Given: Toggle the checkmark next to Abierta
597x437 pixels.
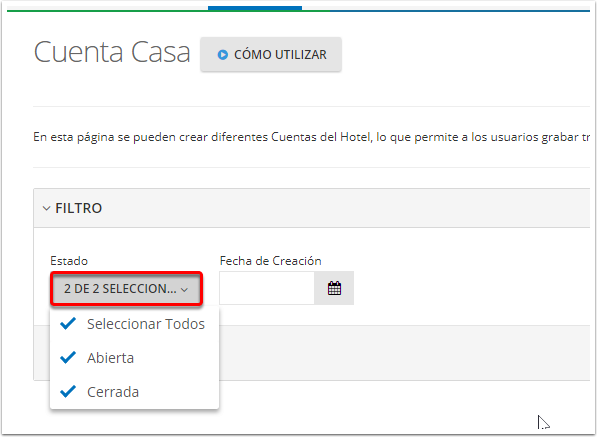Looking at the screenshot, I should point(68,357).
